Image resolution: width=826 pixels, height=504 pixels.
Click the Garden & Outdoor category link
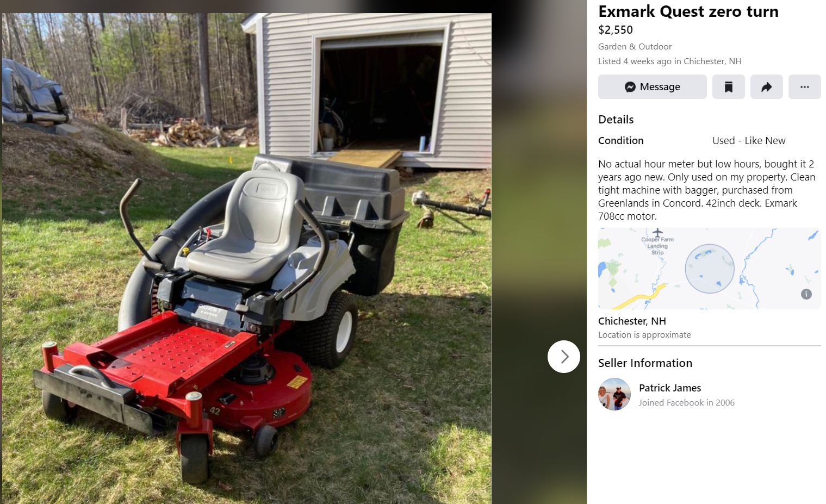(x=635, y=47)
